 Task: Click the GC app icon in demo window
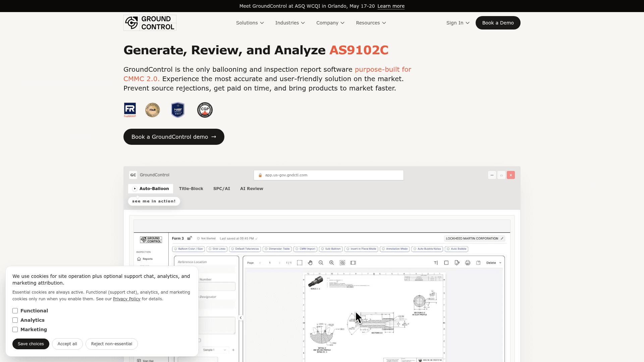pos(133,175)
